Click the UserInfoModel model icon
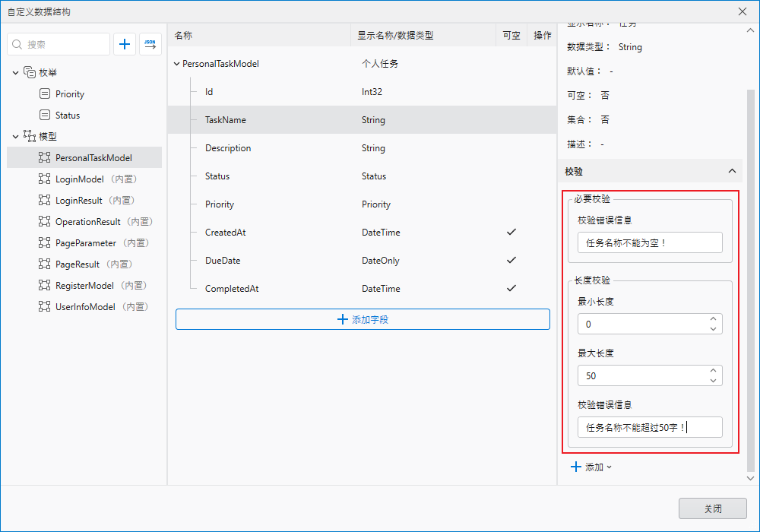Image resolution: width=760 pixels, height=532 pixels. [x=44, y=307]
